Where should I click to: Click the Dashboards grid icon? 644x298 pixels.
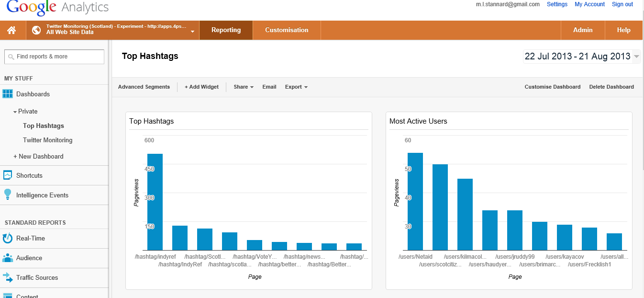[x=8, y=94]
